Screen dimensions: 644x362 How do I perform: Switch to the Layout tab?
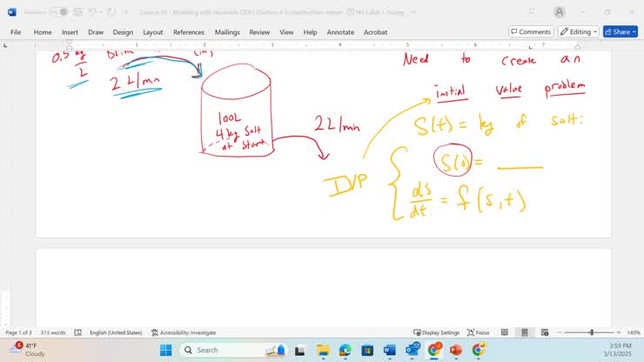click(x=153, y=32)
